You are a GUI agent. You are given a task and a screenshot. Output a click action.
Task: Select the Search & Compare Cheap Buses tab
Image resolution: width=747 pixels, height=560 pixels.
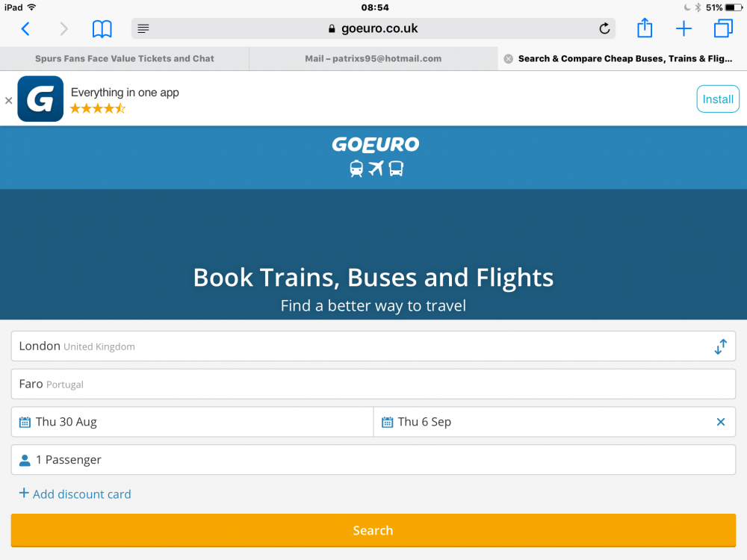624,58
